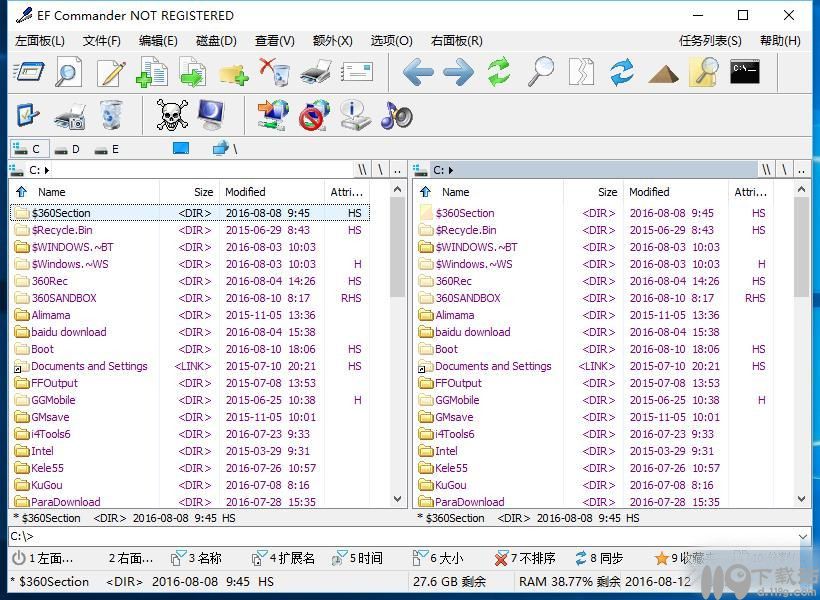Screen dimensions: 820x600
Task: Expand the right panel C: path arrow
Action: (451, 170)
